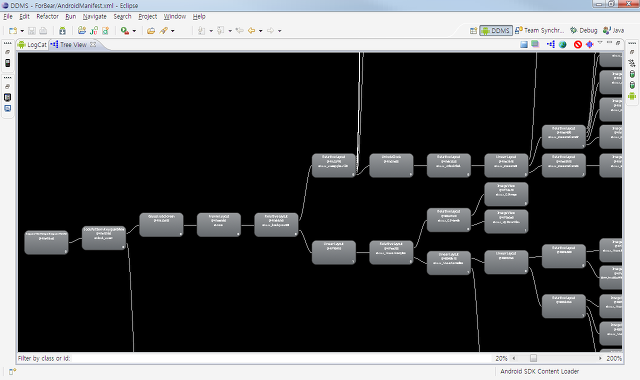The height and width of the screenshot is (380, 640).
Task: Open the Navigate menu
Action: point(95,17)
